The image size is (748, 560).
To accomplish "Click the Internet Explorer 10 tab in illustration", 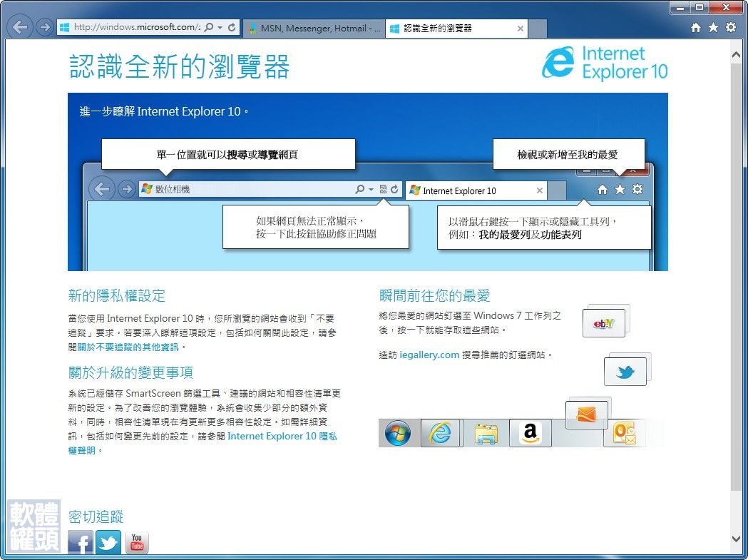I will (476, 190).
